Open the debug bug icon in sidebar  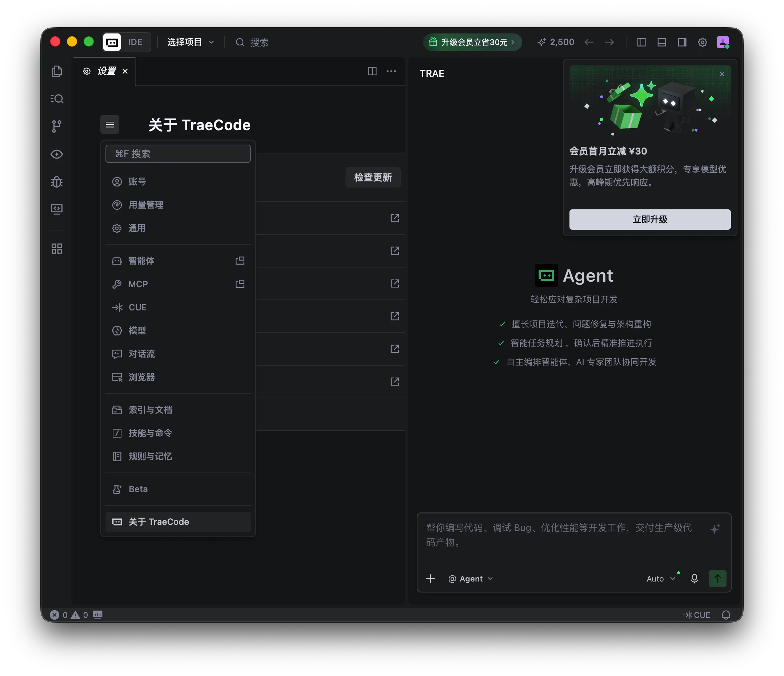57,182
